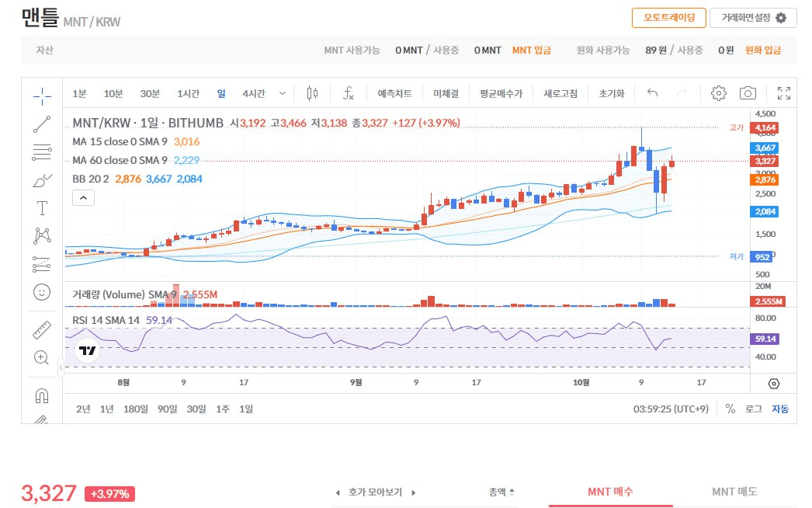
Task: Click the MNT 입금 link
Action: click(531, 50)
